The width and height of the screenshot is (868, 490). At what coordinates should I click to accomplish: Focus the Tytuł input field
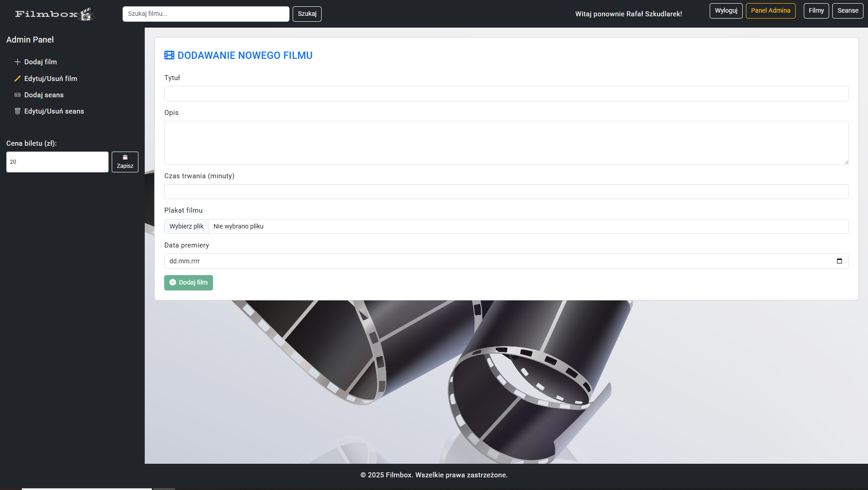(506, 94)
